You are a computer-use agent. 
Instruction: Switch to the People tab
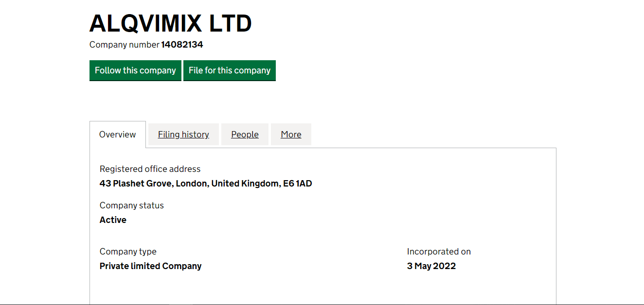(245, 135)
